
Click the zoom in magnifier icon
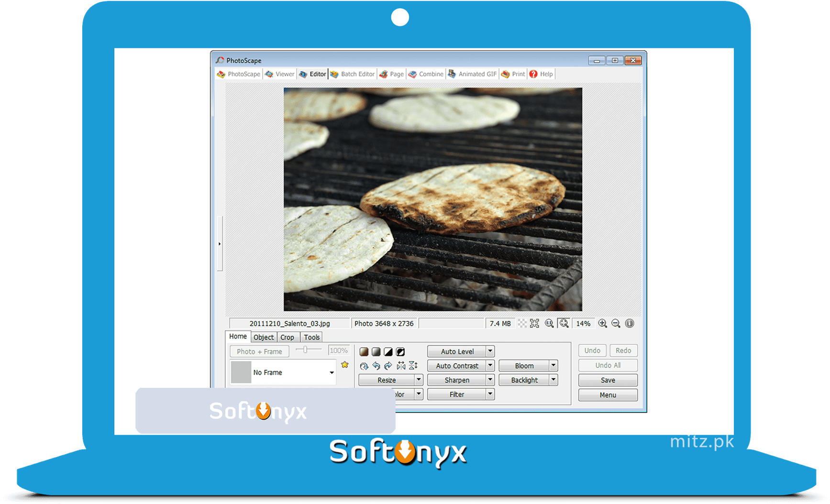(603, 324)
